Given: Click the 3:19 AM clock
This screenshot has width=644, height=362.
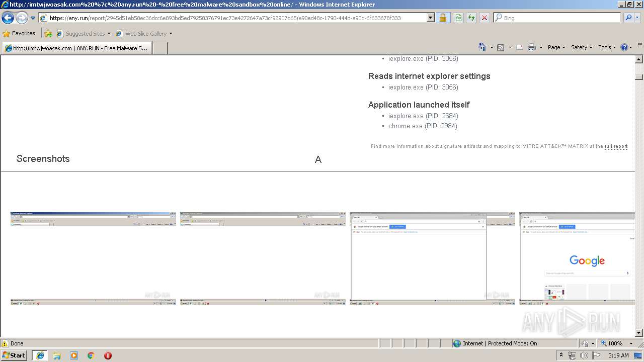Looking at the screenshot, I should (x=618, y=355).
